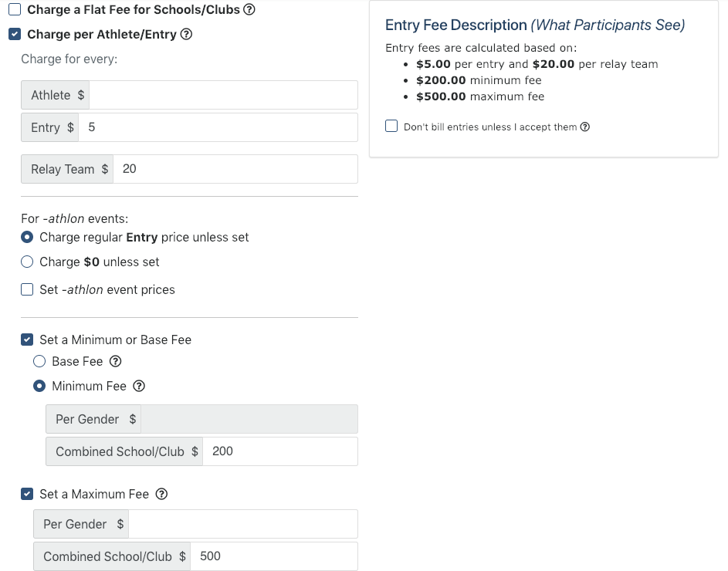The width and height of the screenshot is (728, 571).
Task: Enable Charge a Flat Fee for Schools/Clubs
Action: coord(15,9)
